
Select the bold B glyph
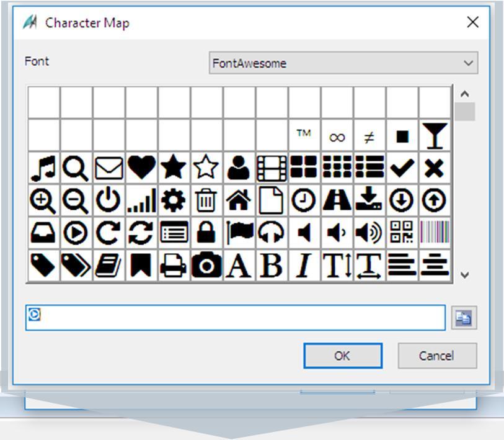click(272, 266)
